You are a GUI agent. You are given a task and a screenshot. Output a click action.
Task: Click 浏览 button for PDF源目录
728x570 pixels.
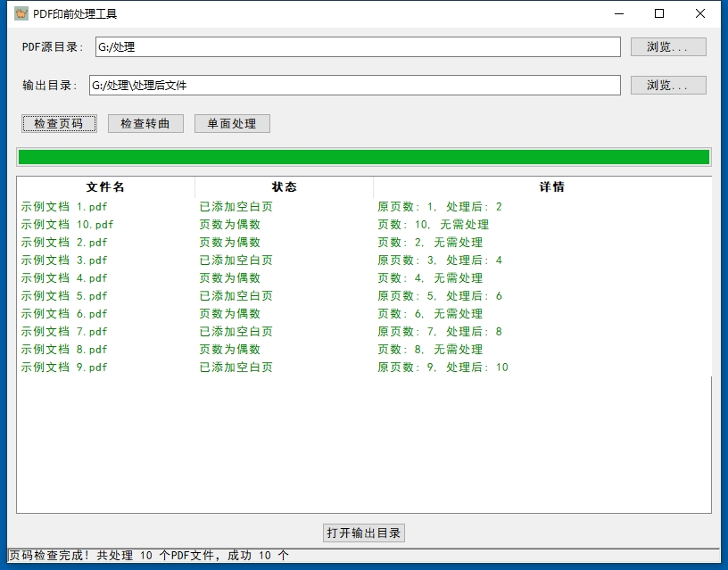[668, 47]
